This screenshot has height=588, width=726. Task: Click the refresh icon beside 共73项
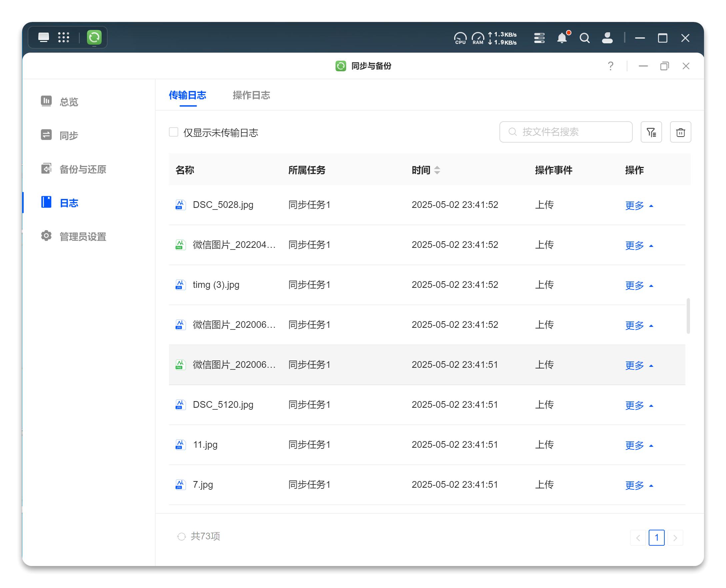tap(182, 536)
